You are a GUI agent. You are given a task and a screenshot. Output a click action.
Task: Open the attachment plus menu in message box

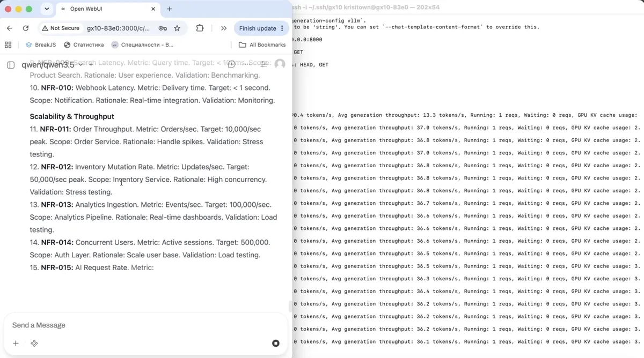click(16, 343)
